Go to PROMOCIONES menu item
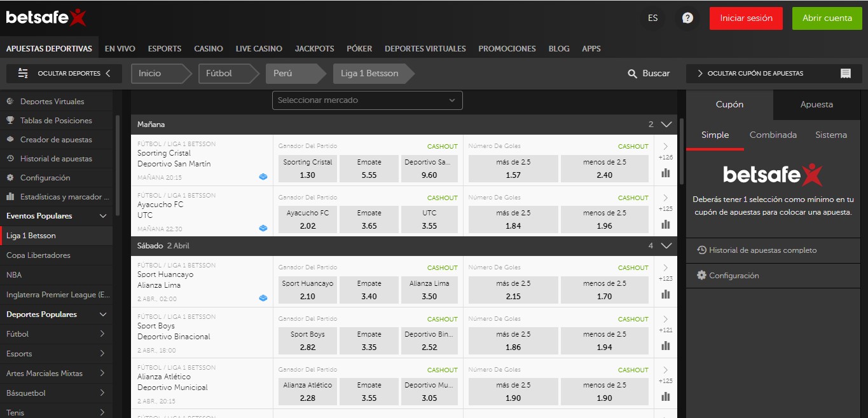Image resolution: width=868 pixels, height=418 pixels. tap(507, 48)
